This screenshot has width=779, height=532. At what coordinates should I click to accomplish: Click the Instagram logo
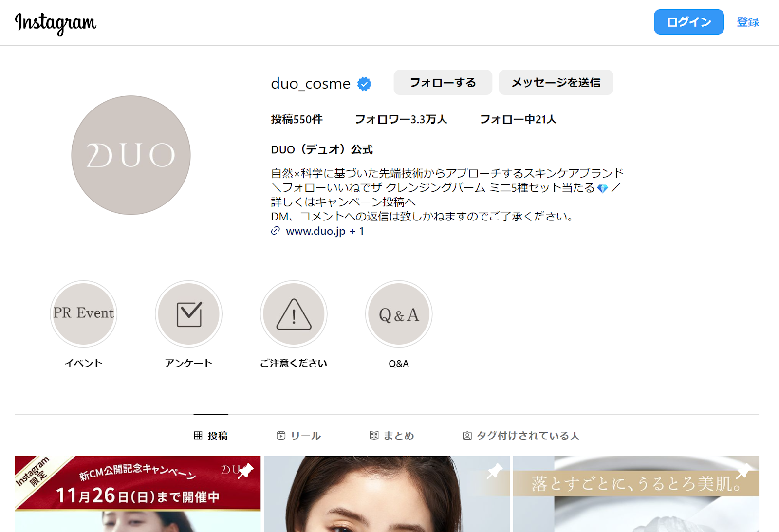56,23
